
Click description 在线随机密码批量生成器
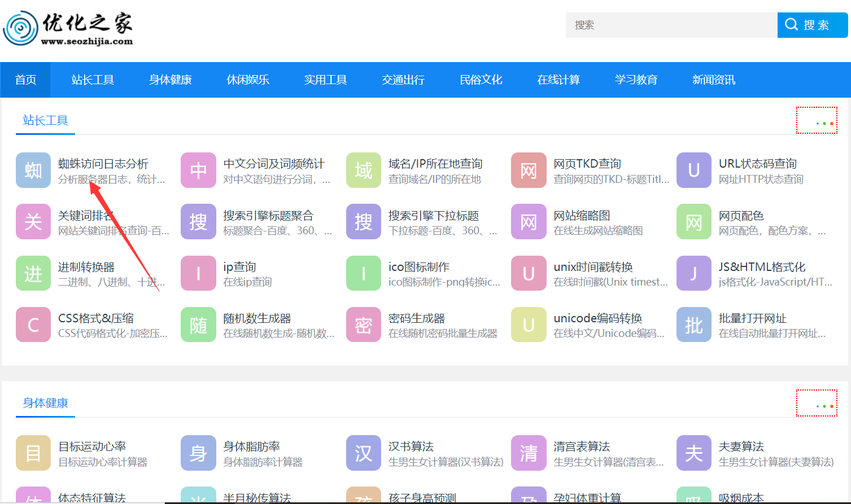click(x=443, y=334)
